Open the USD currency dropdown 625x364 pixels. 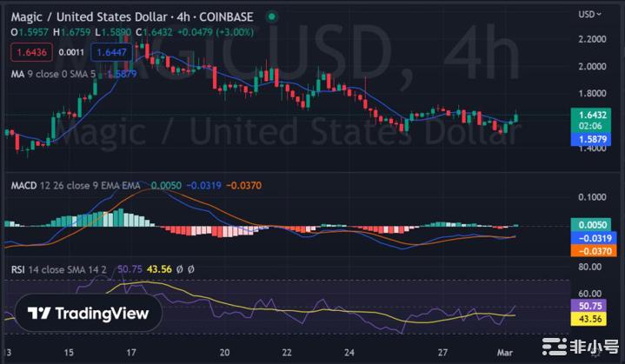[x=590, y=15]
